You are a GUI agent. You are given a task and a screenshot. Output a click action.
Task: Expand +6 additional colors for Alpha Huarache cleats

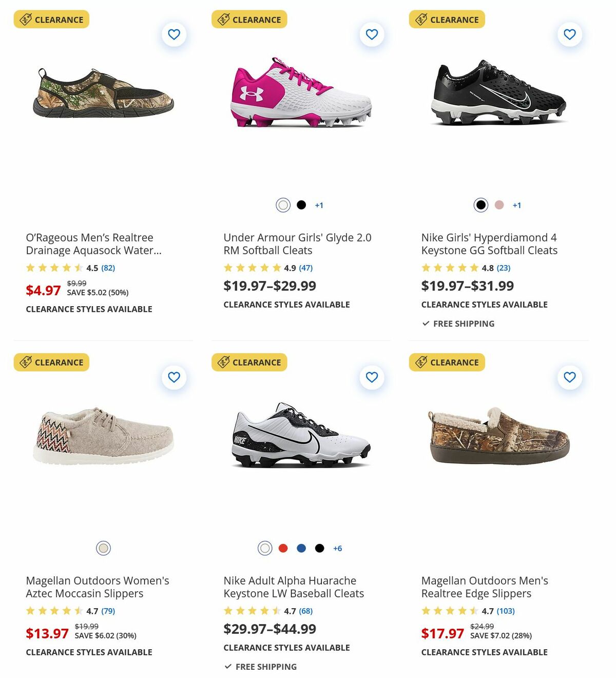point(338,548)
